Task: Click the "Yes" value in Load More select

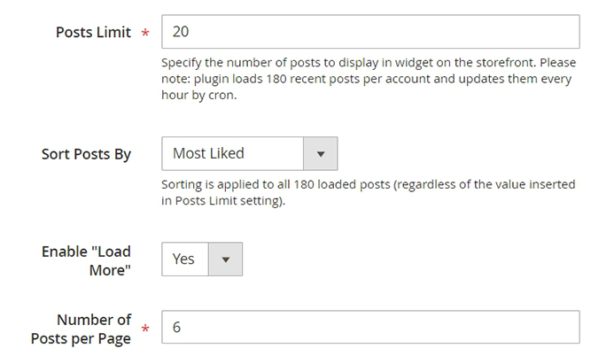Action: point(183,259)
